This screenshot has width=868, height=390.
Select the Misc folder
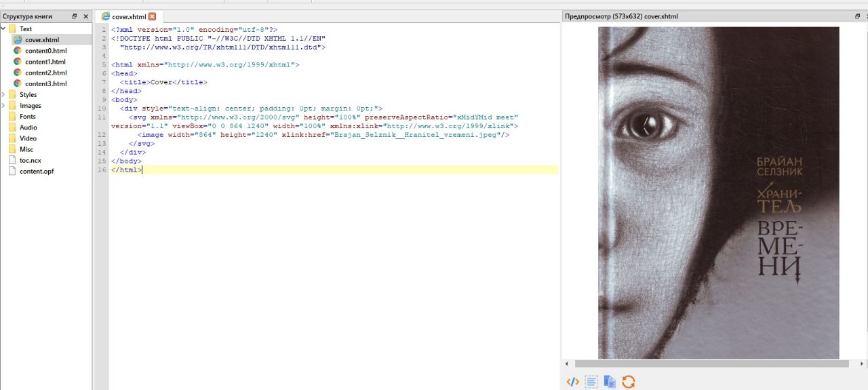pos(26,149)
